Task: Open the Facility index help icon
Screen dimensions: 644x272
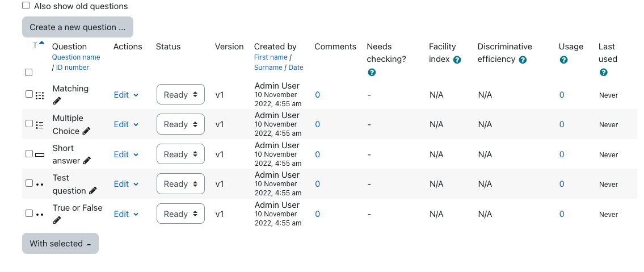Action: pos(457,60)
